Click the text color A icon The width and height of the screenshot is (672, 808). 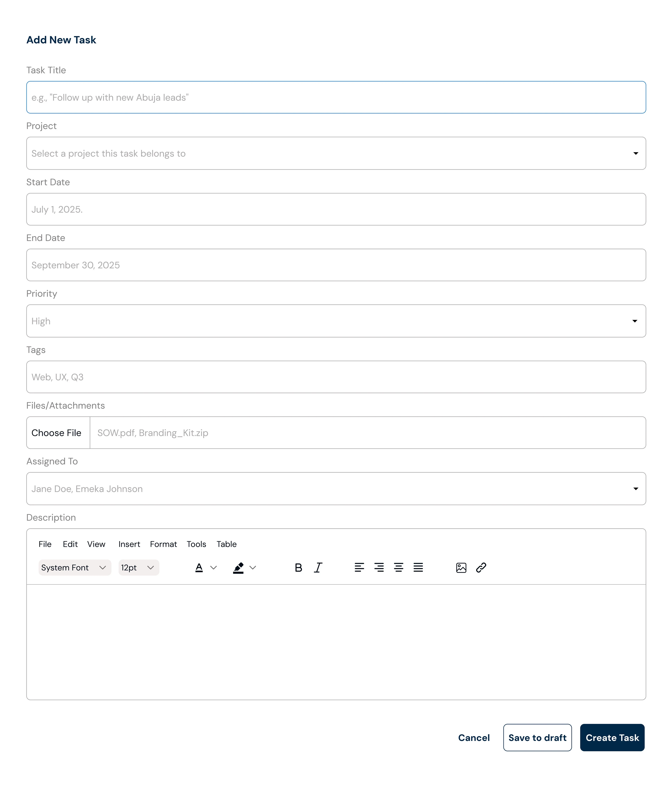pos(199,567)
